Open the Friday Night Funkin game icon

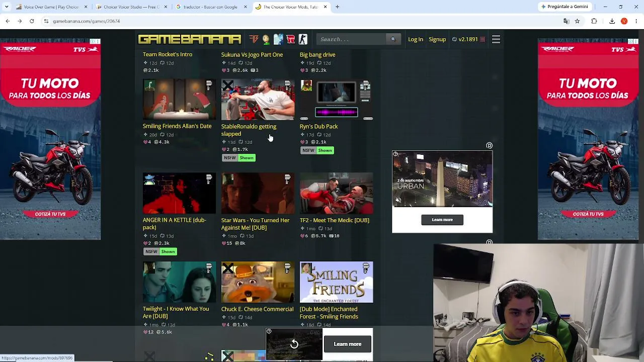point(290,39)
